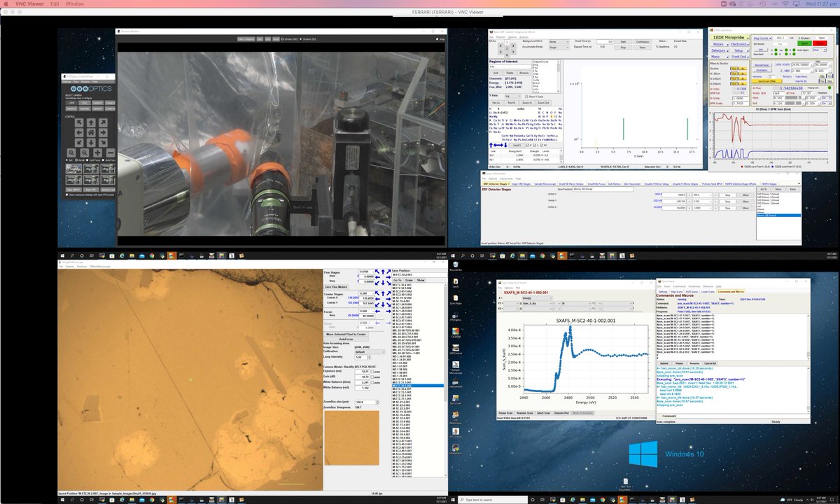Pan PTZOptics camera left with arrow

tap(79, 133)
